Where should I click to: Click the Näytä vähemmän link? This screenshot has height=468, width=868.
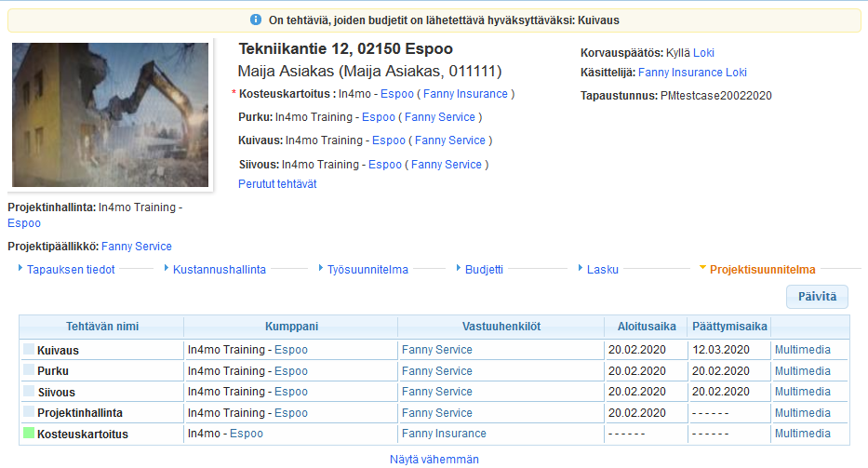pyautogui.click(x=434, y=459)
